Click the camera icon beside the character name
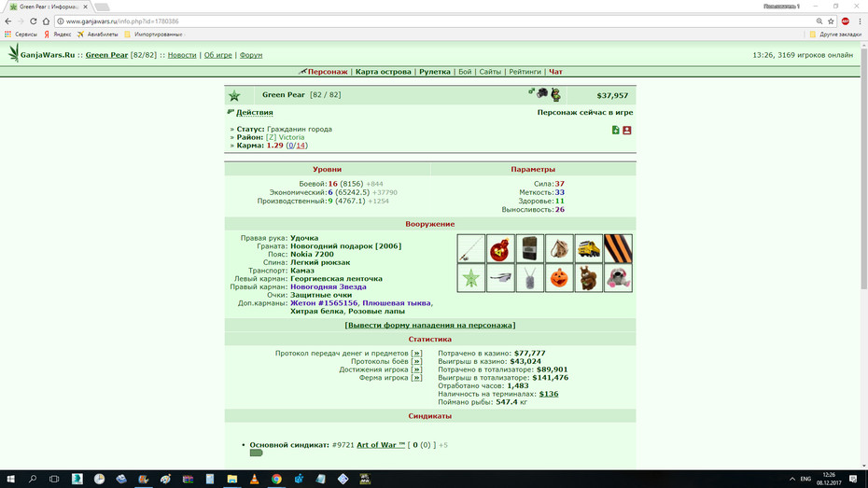This screenshot has height=488, width=868. (542, 93)
